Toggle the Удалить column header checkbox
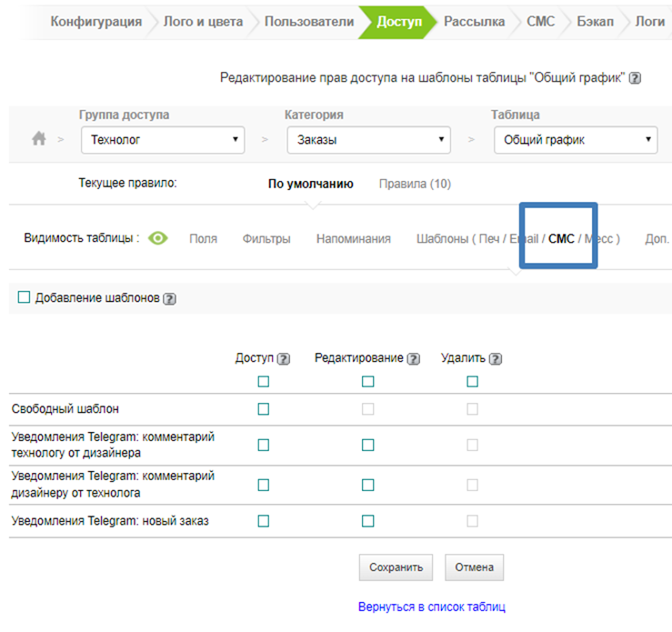This screenshot has width=672, height=632. pos(472,382)
